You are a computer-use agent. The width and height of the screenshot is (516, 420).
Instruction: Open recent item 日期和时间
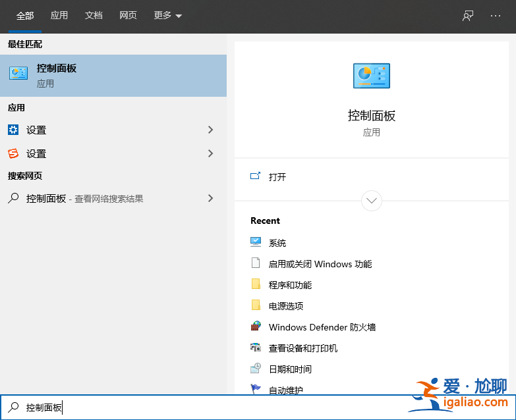(290, 369)
